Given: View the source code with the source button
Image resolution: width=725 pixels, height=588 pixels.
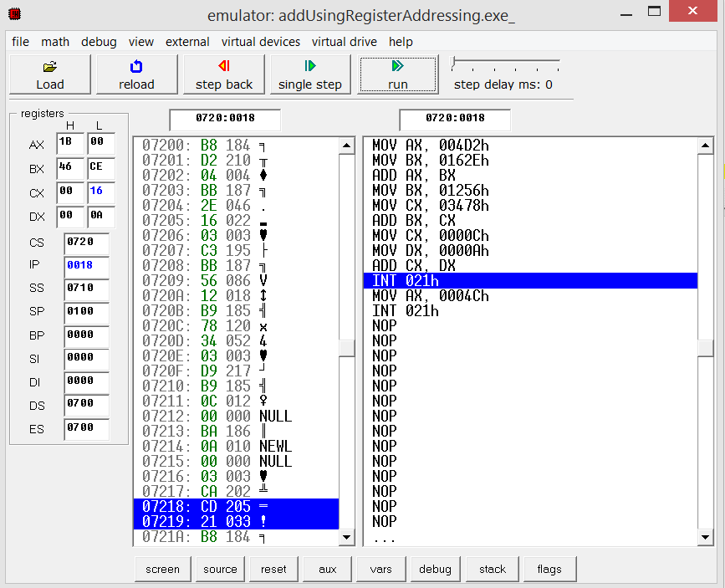Looking at the screenshot, I should [x=219, y=569].
